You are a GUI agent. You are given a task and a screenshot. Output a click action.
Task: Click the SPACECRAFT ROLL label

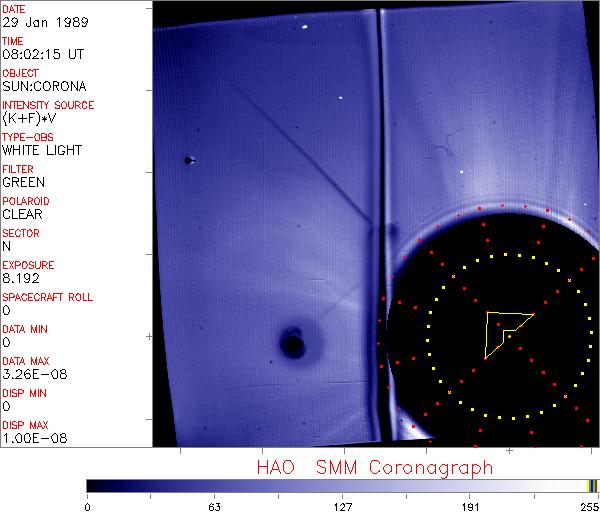47,297
